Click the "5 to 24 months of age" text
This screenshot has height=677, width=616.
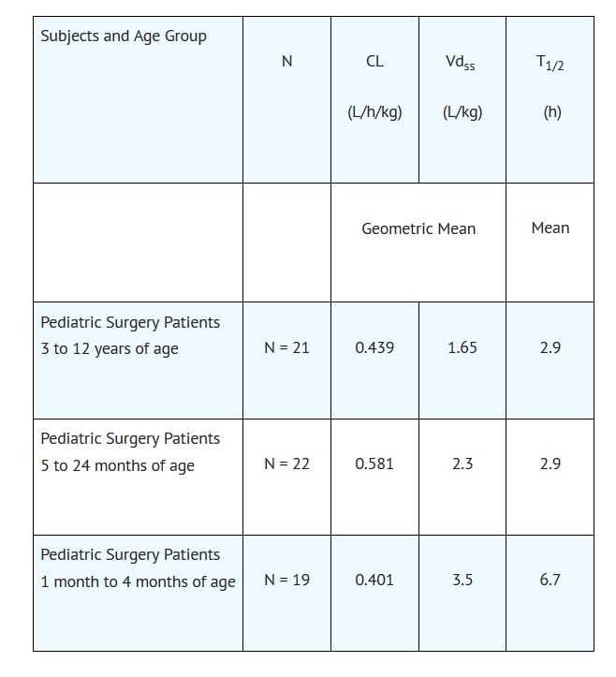[117, 465]
